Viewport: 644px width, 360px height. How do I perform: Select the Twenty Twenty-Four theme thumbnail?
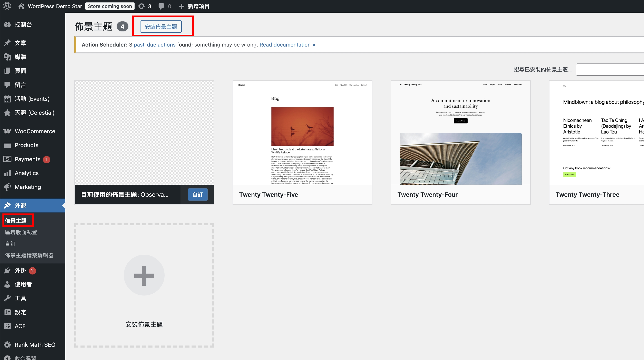(x=460, y=133)
